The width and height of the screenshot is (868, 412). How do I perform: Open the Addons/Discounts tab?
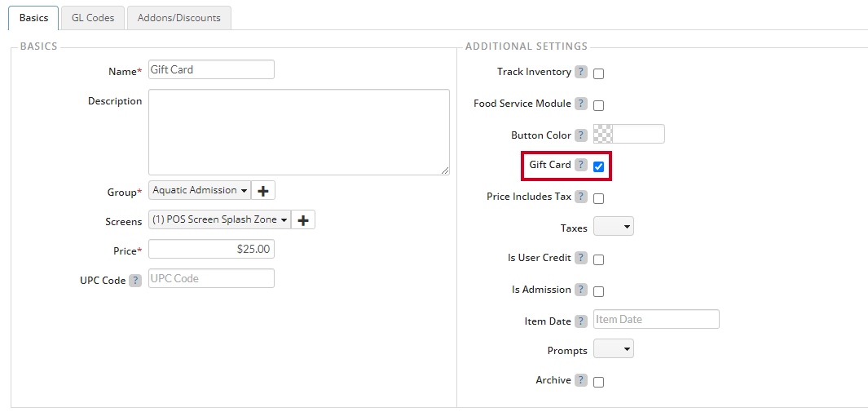[x=179, y=18]
